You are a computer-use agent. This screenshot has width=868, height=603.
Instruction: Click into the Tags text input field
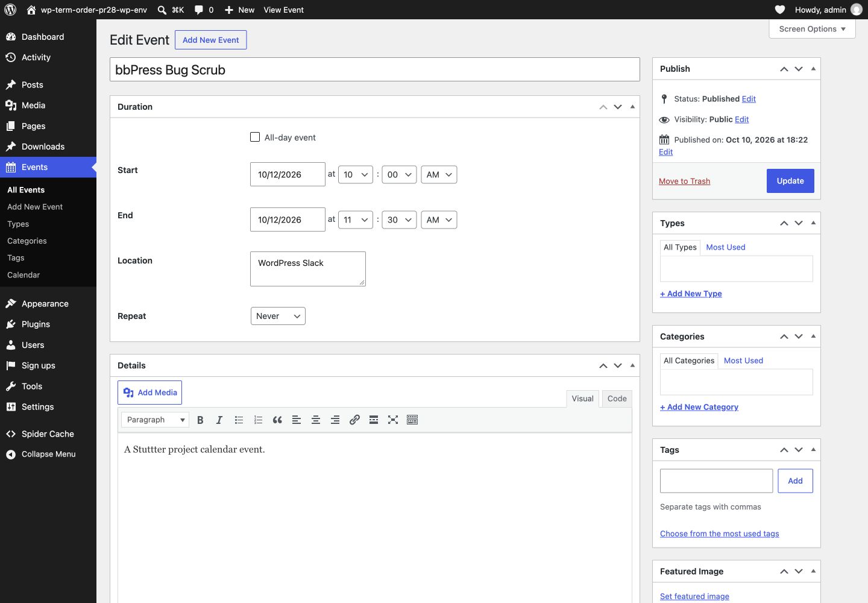click(716, 481)
